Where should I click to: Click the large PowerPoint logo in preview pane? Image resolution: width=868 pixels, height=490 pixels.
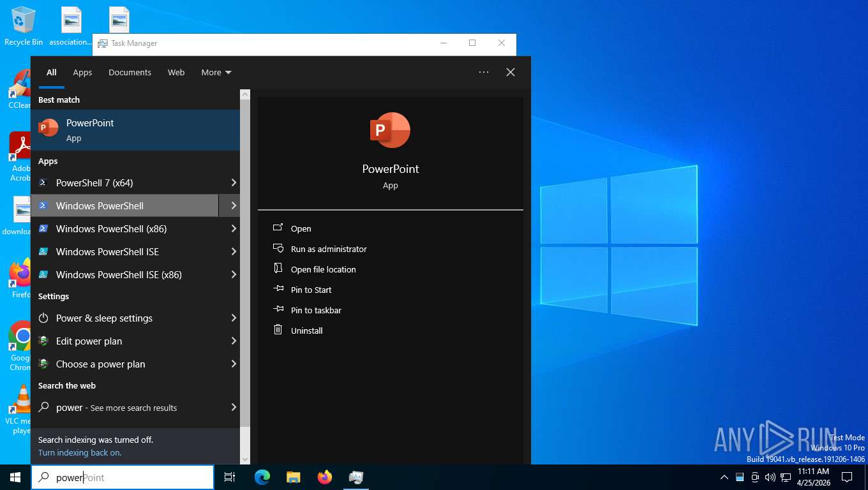click(390, 130)
